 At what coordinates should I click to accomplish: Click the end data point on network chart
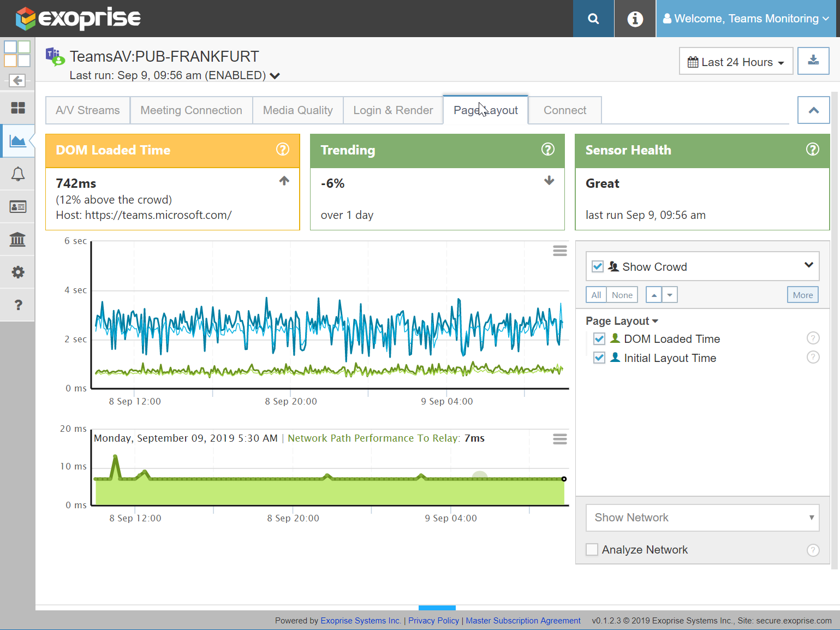click(564, 479)
